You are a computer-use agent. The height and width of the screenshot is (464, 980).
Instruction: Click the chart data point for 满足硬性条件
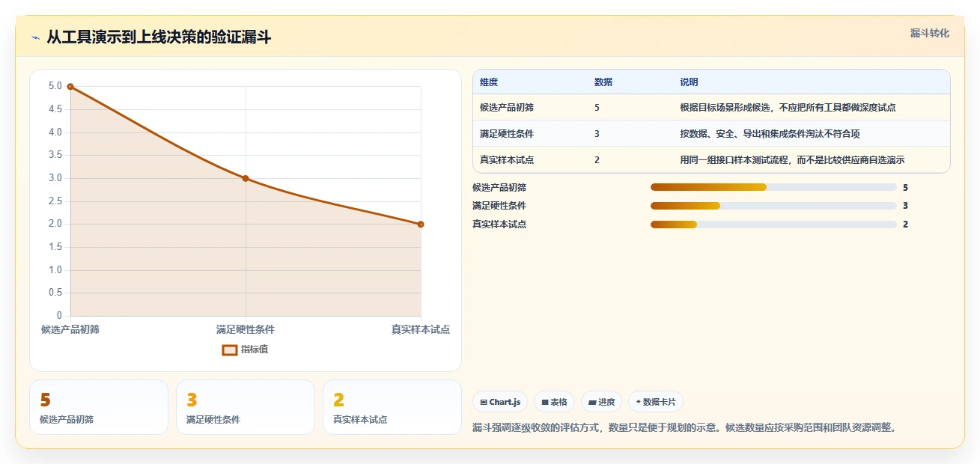click(x=246, y=178)
